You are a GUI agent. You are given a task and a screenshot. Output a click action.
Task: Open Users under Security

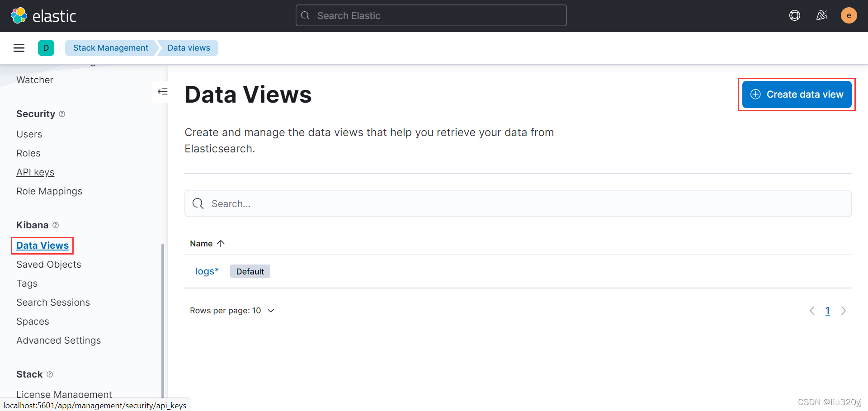pos(29,134)
